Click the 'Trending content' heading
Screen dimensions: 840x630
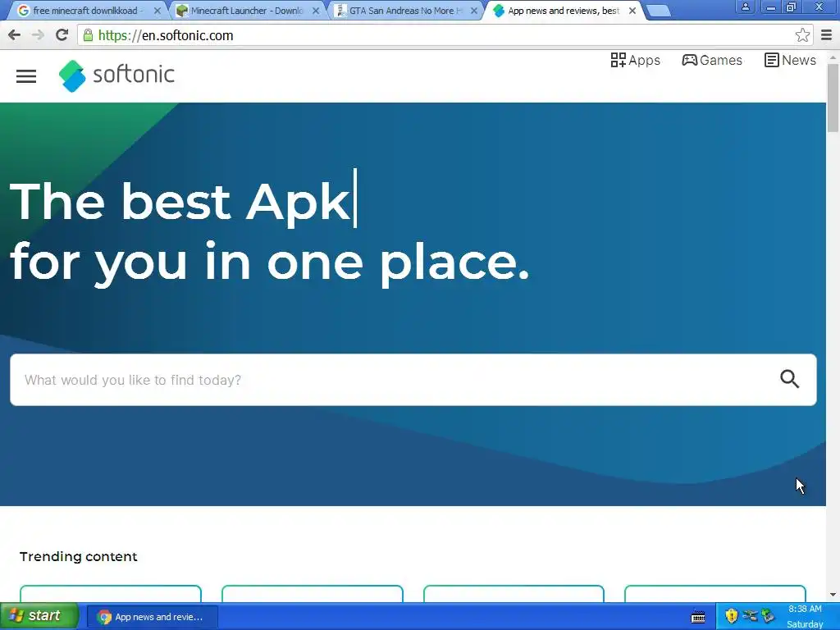(79, 557)
